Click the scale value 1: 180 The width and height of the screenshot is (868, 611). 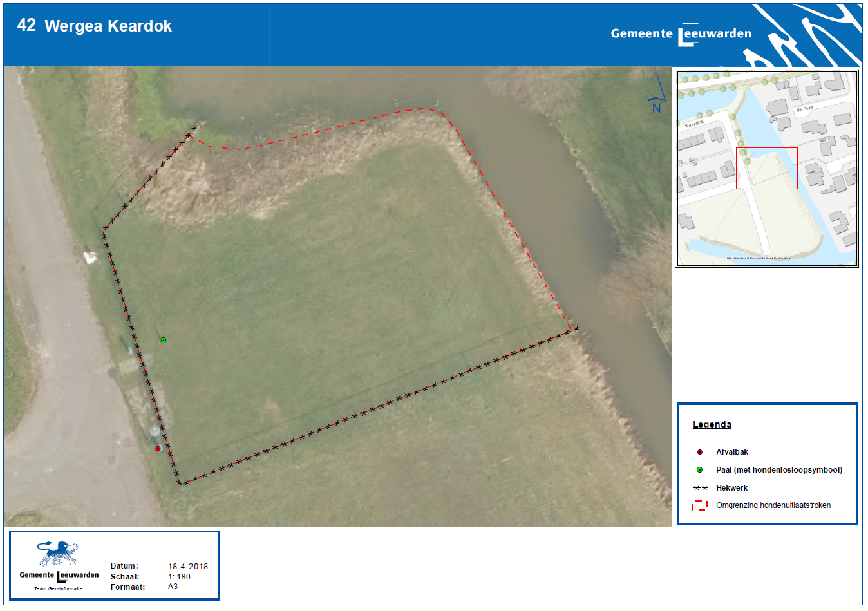coord(180,577)
